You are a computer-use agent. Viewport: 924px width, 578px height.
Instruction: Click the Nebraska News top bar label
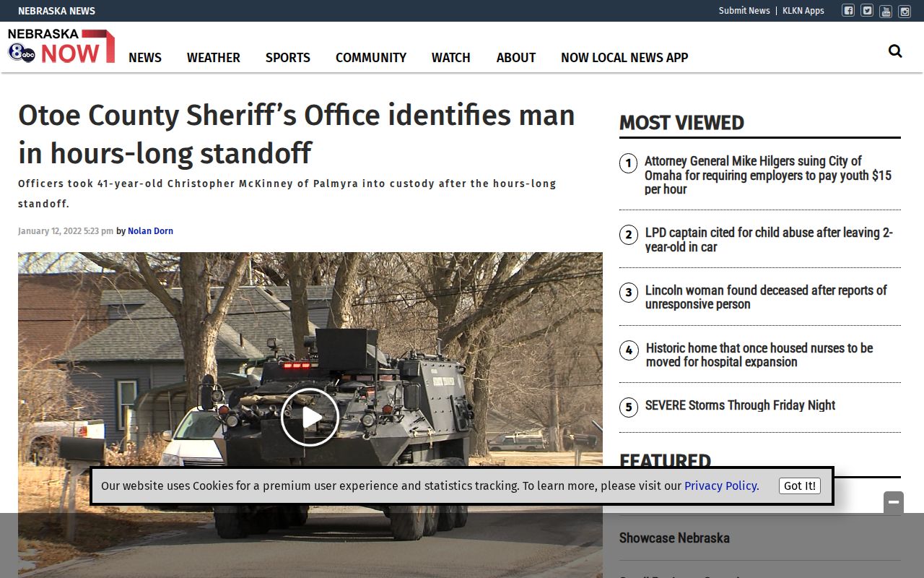coord(56,11)
